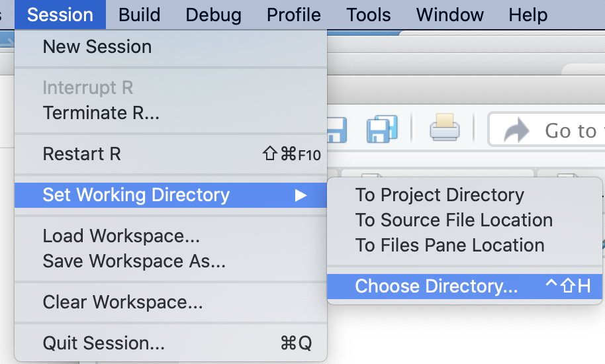
Task: Choose Save Workspace As... entry
Action: (171, 261)
